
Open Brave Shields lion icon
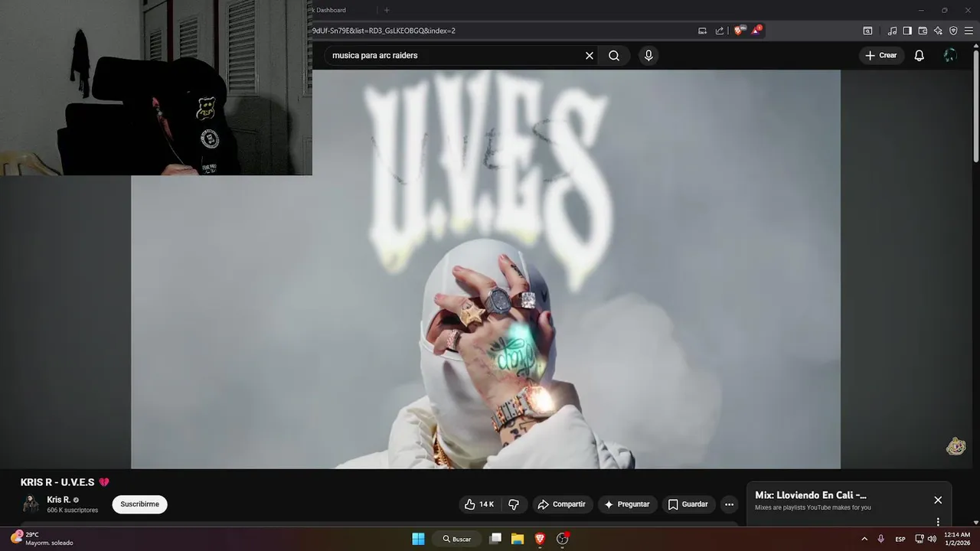click(739, 31)
